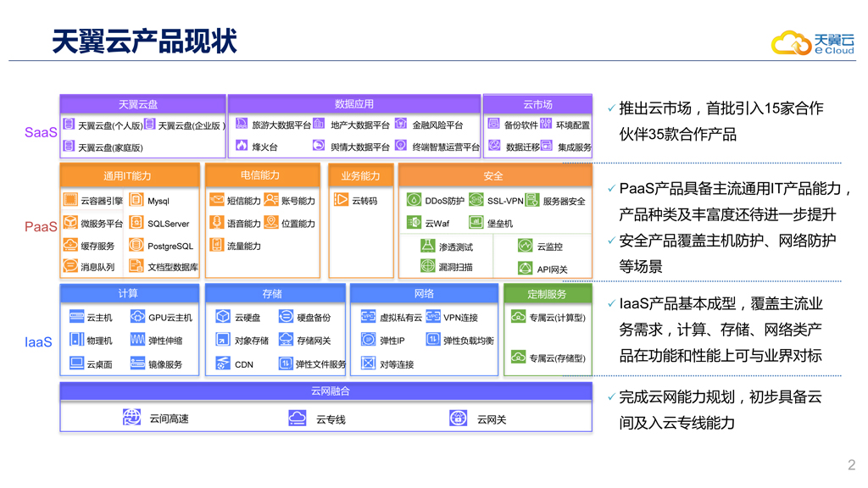The image size is (868, 488).
Task: Select the 定制服务 header
Action: 548,294
